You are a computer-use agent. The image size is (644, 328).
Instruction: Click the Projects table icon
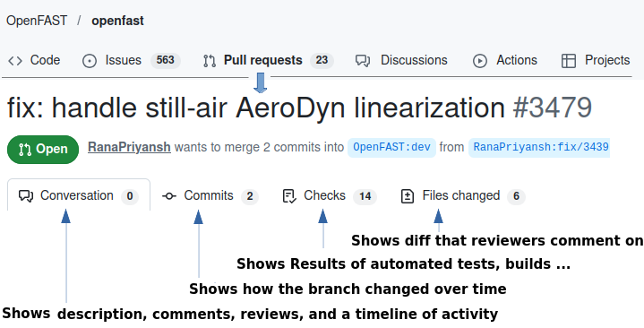[569, 61]
